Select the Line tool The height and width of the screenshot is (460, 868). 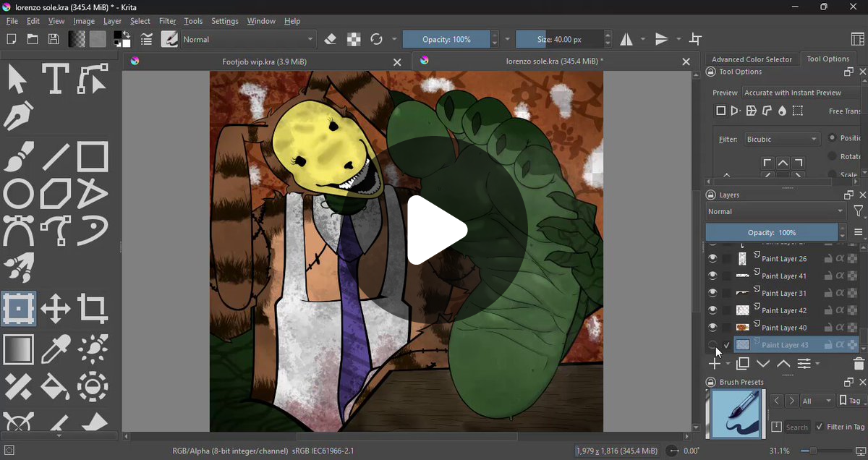pos(55,157)
